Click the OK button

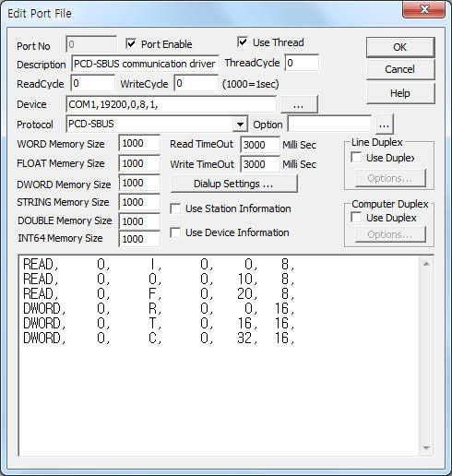coord(400,47)
